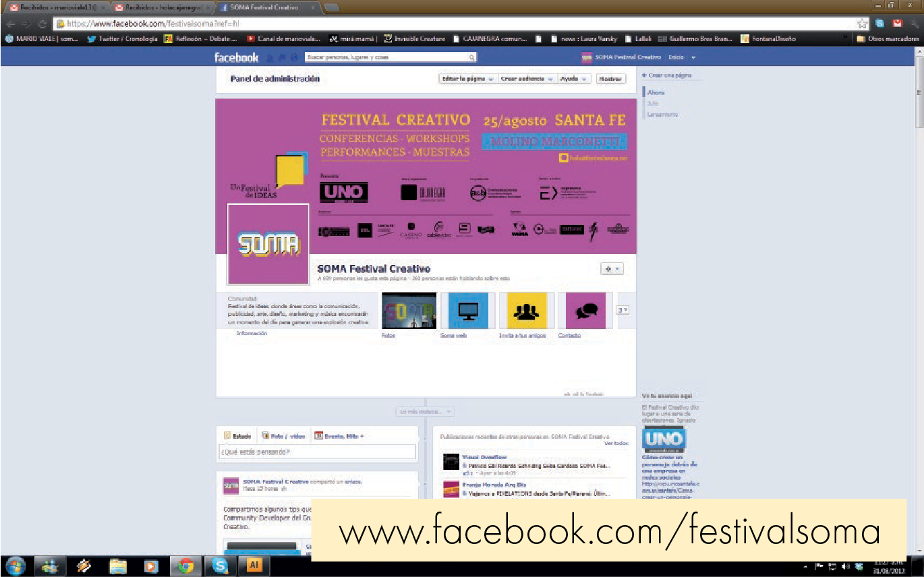Viewport: 924px width, 577px height.
Task: Open the purple Contacto speech-bubble icon
Action: click(x=585, y=310)
